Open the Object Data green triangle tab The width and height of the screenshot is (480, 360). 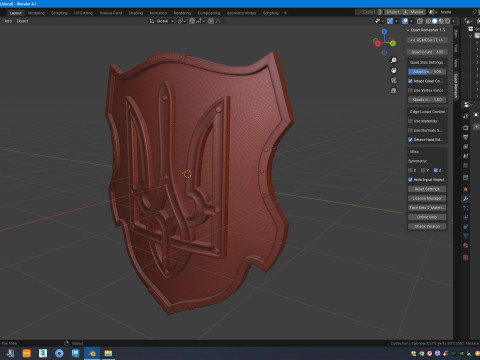point(466,236)
